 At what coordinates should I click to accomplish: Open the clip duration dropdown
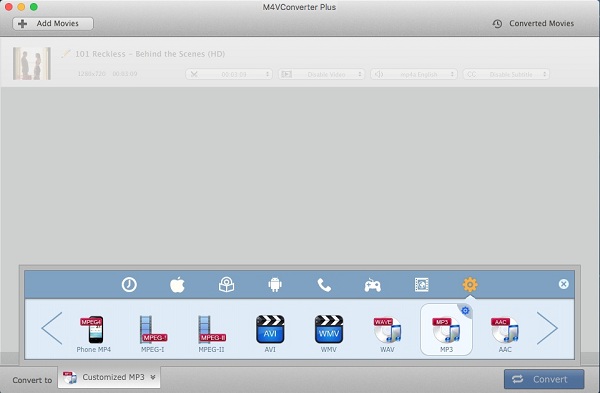tap(229, 74)
